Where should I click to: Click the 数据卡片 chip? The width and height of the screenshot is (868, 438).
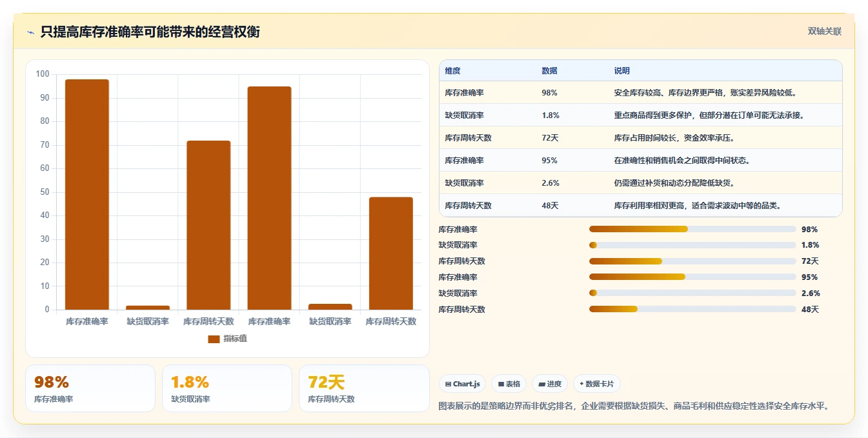(597, 384)
